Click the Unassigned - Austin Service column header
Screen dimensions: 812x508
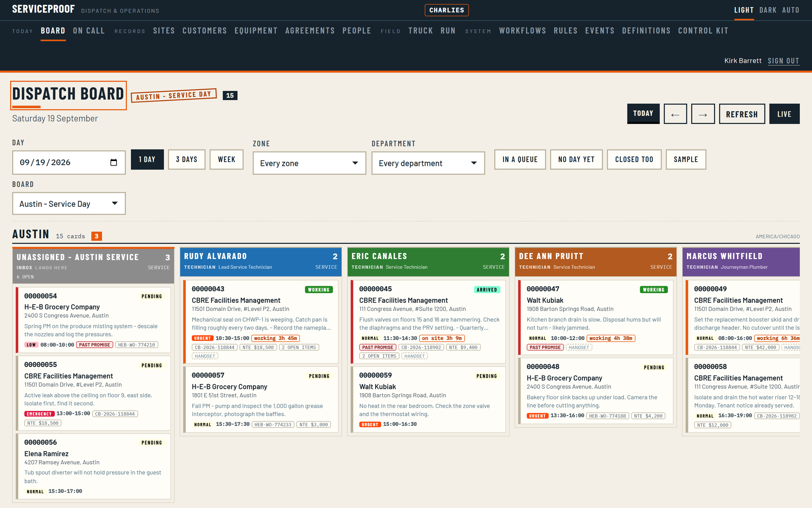pos(93,266)
